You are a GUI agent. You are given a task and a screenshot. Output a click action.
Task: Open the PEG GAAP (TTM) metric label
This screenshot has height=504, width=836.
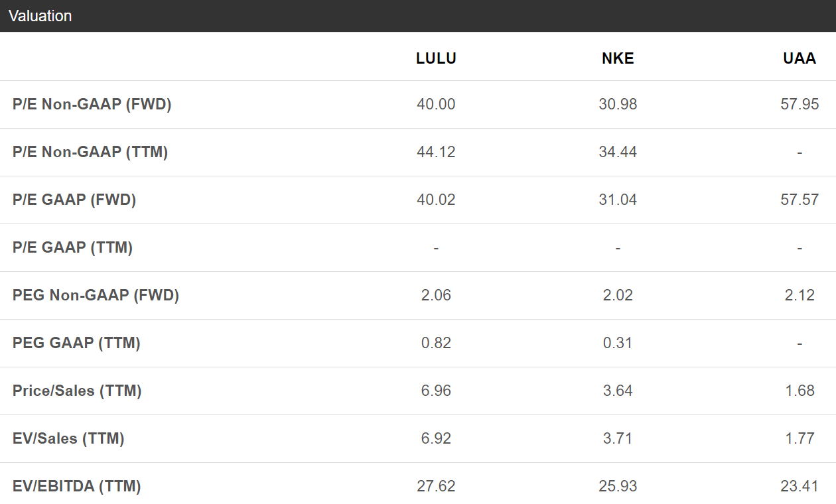coord(77,343)
